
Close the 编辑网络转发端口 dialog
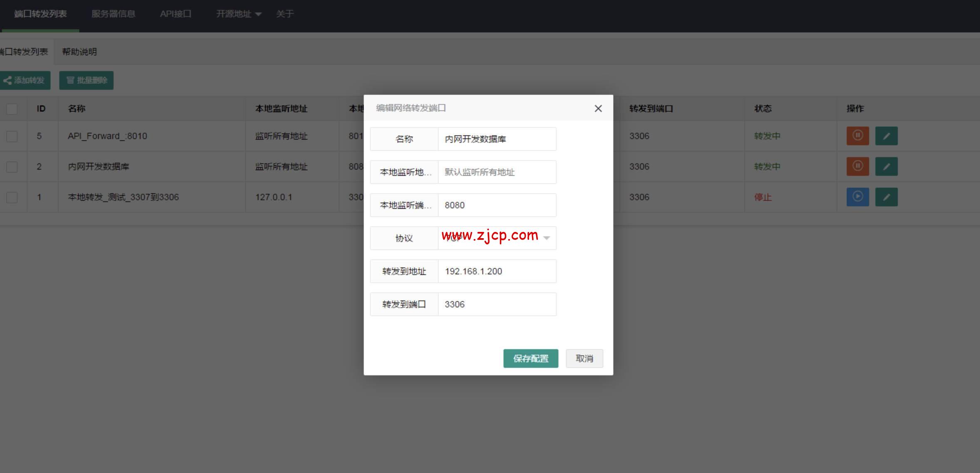click(x=598, y=108)
